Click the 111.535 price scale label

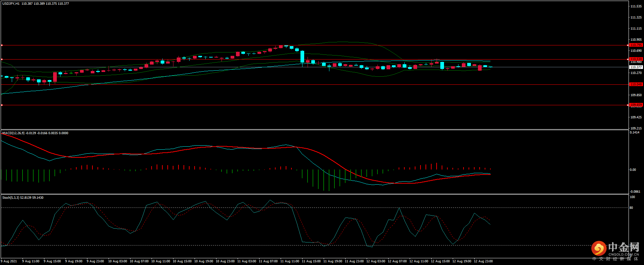pyautogui.click(x=636, y=6)
